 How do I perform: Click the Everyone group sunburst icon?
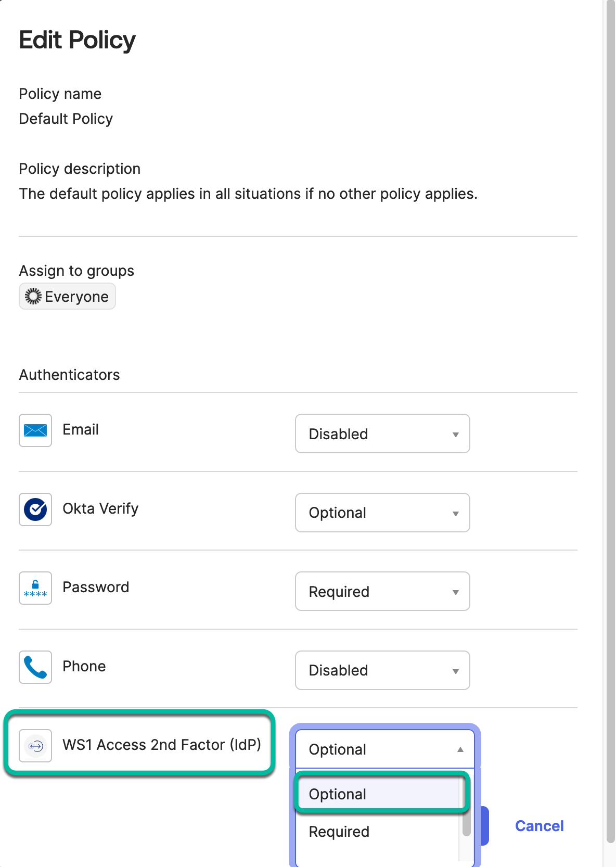(x=33, y=296)
